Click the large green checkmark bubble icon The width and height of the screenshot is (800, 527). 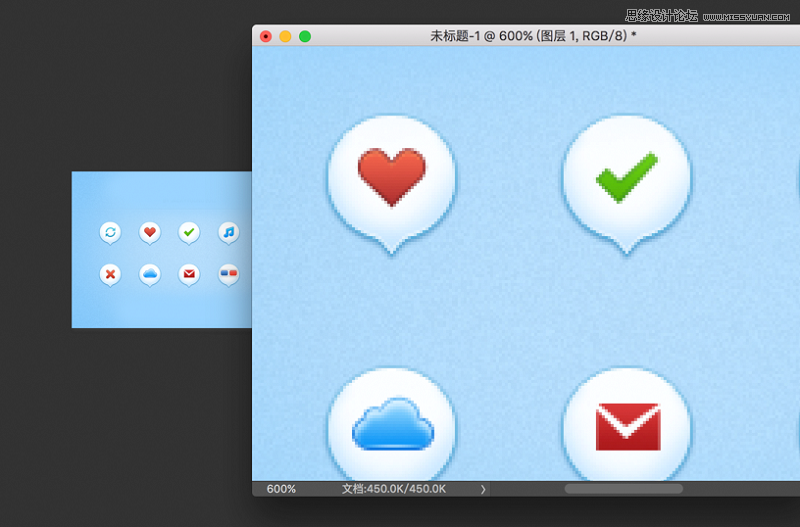(627, 178)
